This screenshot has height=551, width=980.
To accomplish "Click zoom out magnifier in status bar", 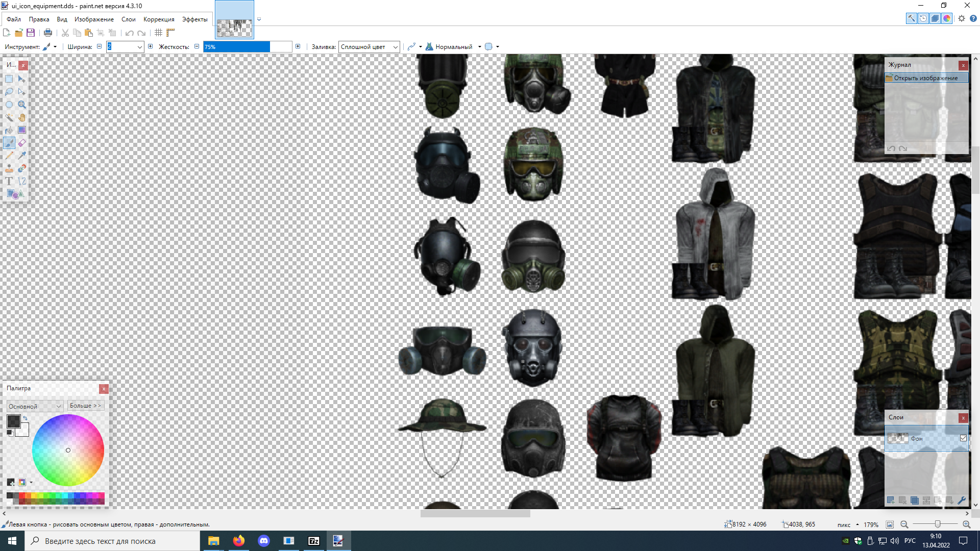I will pyautogui.click(x=904, y=524).
